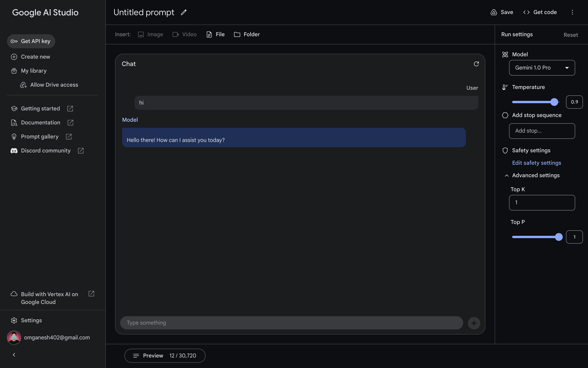588x368 pixels.
Task: Click the Save to Drive button
Action: pos(502,12)
